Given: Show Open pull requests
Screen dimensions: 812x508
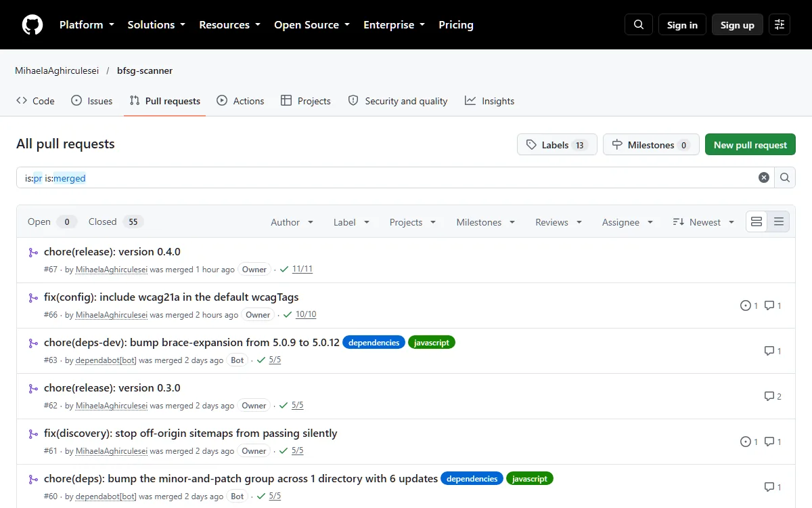Looking at the screenshot, I should coord(52,221).
